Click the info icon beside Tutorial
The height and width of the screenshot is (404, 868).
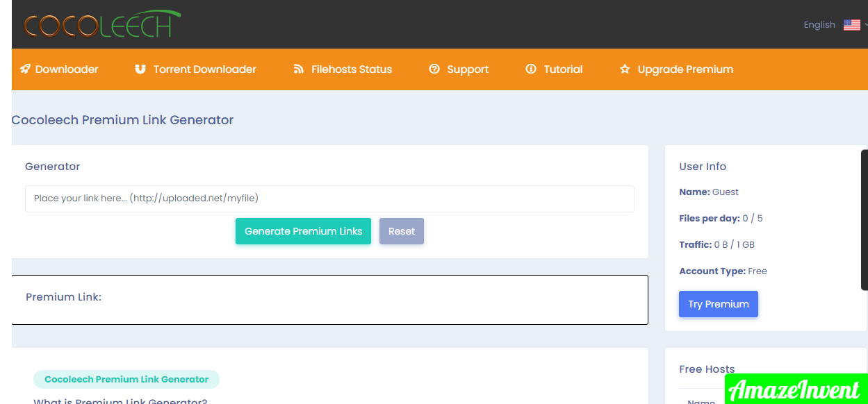tap(531, 69)
